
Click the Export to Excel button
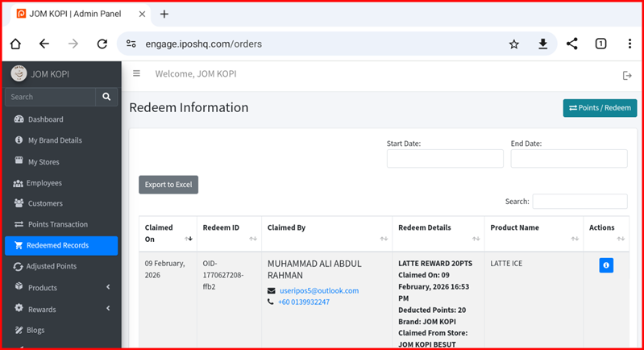click(x=168, y=185)
